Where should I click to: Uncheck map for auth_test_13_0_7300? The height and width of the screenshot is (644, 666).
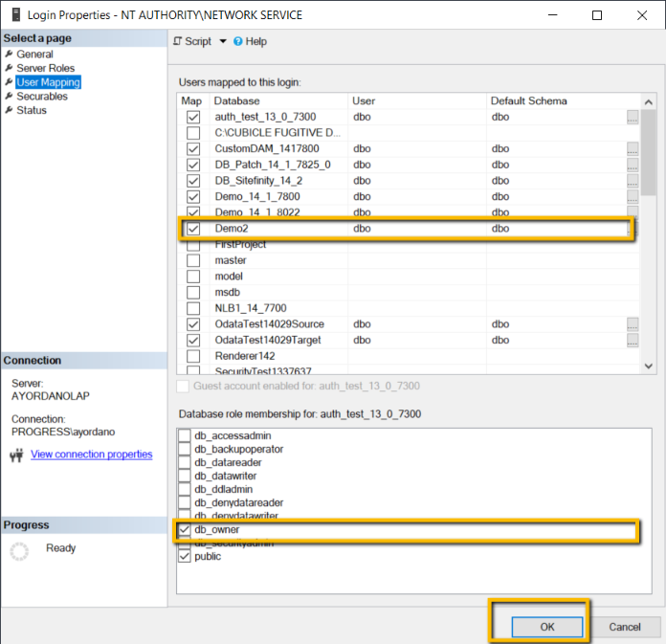coord(193,117)
